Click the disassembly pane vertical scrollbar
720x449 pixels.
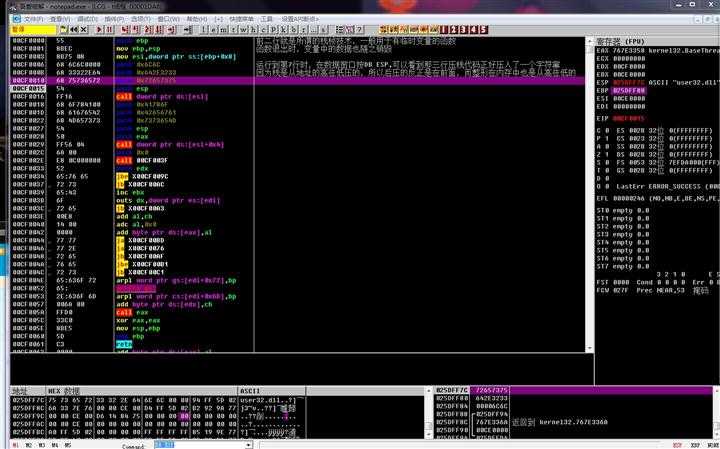589,194
